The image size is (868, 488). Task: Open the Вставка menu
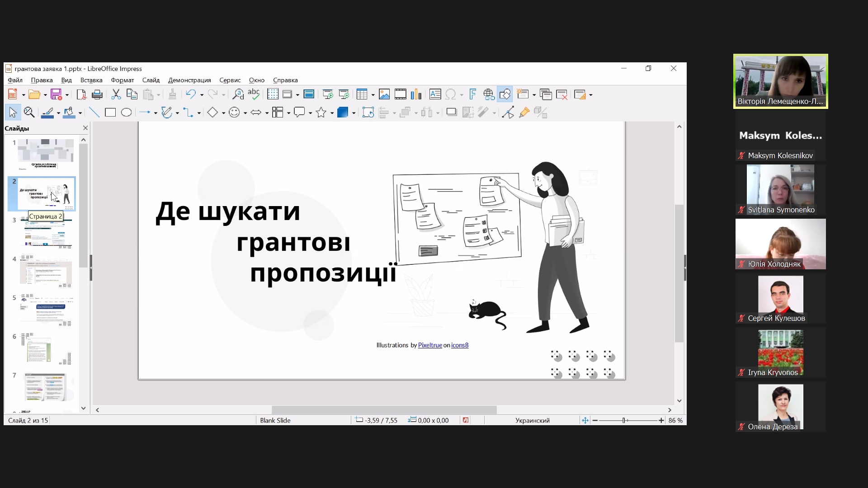pos(91,80)
